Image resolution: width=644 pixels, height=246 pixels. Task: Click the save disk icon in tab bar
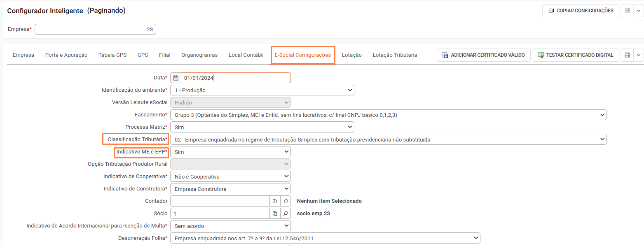pyautogui.click(x=627, y=55)
